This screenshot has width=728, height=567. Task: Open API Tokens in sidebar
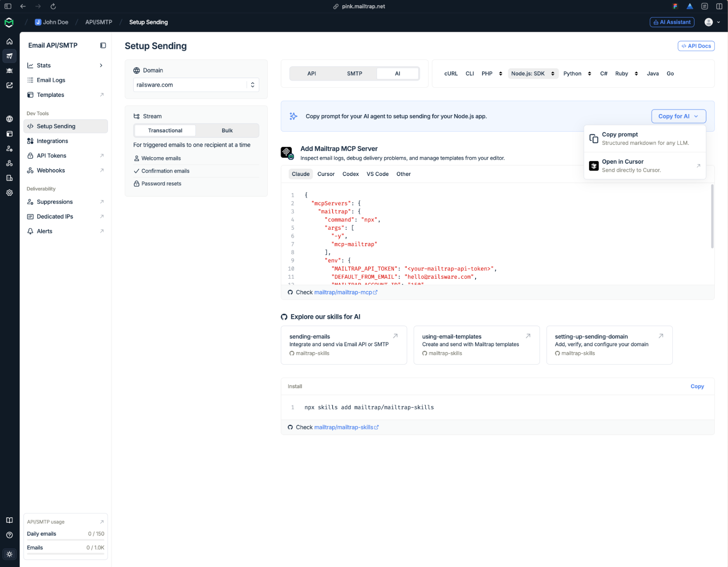65,156
